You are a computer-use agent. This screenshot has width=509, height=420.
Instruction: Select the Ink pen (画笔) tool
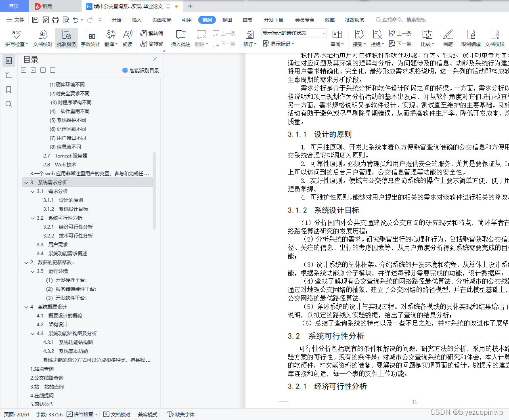[x=448, y=38]
